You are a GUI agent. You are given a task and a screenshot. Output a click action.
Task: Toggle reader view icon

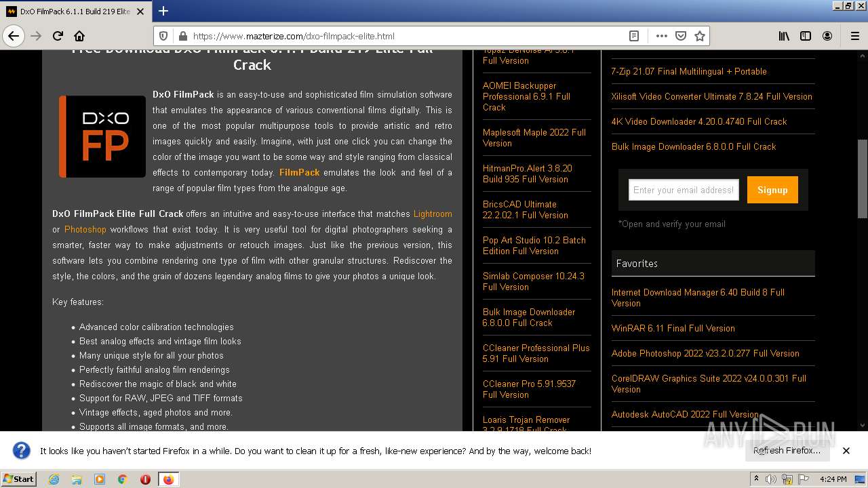coord(634,36)
